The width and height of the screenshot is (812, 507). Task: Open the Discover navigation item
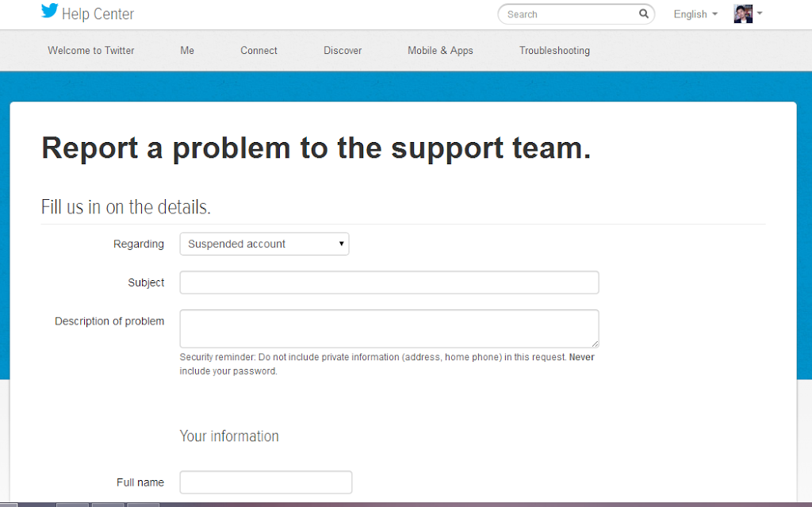(x=343, y=51)
